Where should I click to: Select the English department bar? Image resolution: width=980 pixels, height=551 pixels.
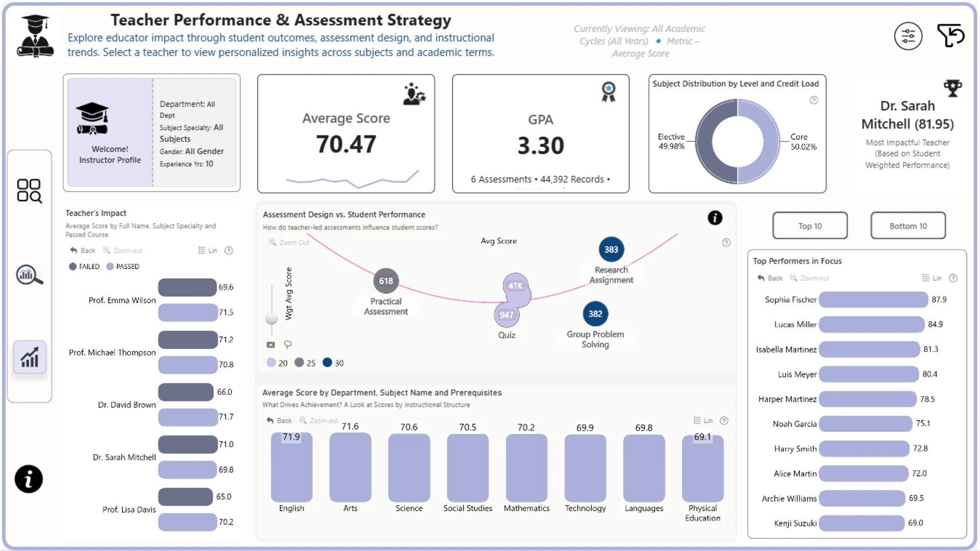tap(291, 467)
